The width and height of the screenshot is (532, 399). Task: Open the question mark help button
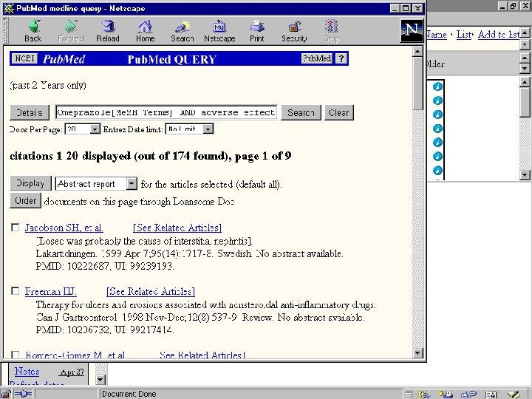click(x=341, y=58)
